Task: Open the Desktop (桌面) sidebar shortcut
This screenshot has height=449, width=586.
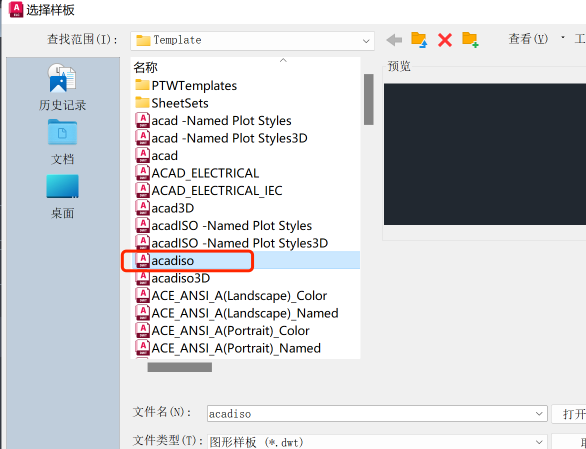Action: pyautogui.click(x=62, y=197)
